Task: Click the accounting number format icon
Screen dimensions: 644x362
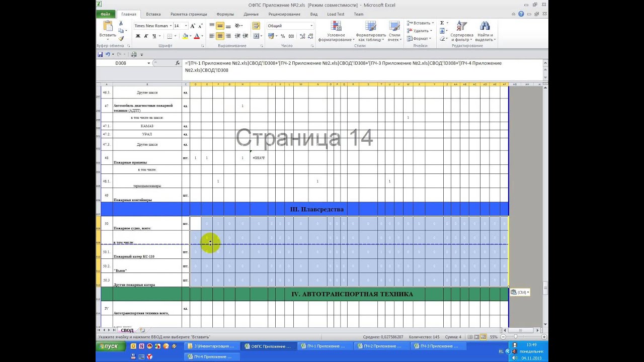Action: coord(271,36)
